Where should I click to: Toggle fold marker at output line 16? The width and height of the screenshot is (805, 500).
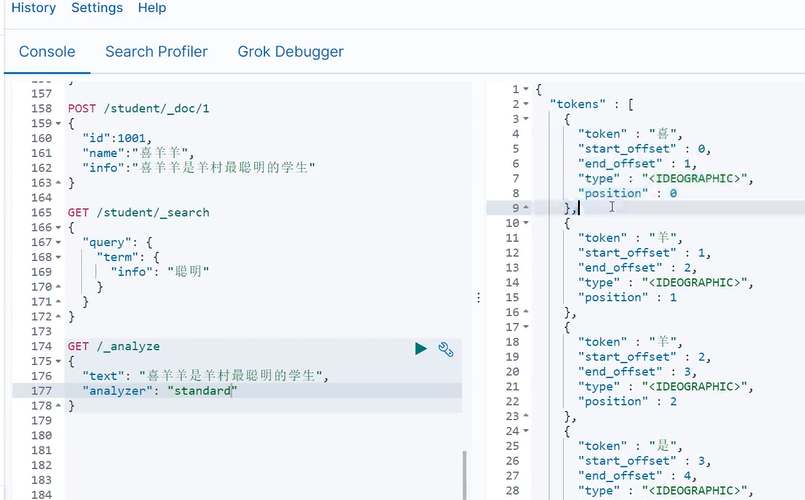[526, 312]
